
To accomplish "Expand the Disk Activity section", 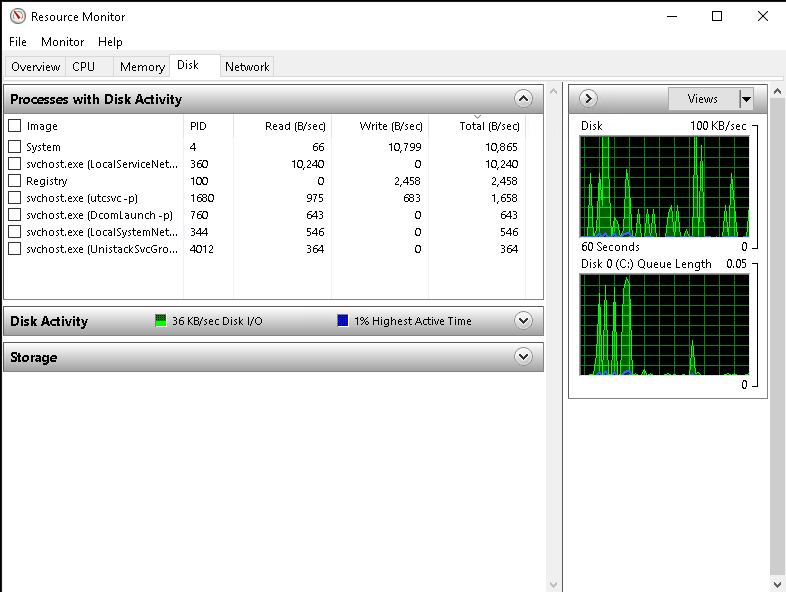I will [522, 321].
